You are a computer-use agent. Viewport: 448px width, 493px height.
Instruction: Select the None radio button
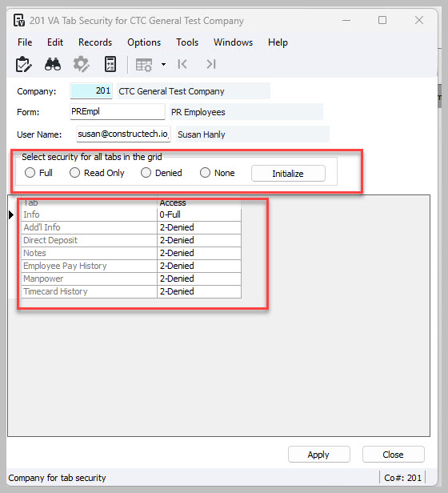coord(205,173)
